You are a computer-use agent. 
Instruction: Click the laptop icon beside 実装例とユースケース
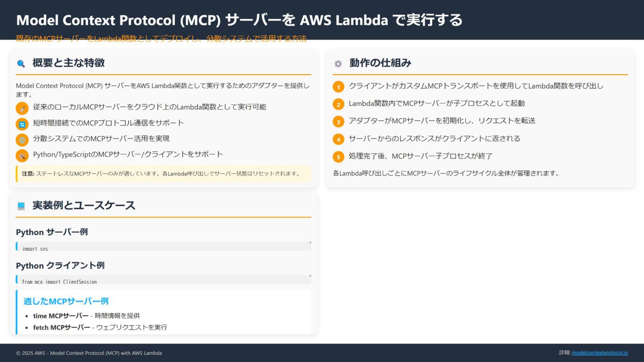(x=21, y=206)
